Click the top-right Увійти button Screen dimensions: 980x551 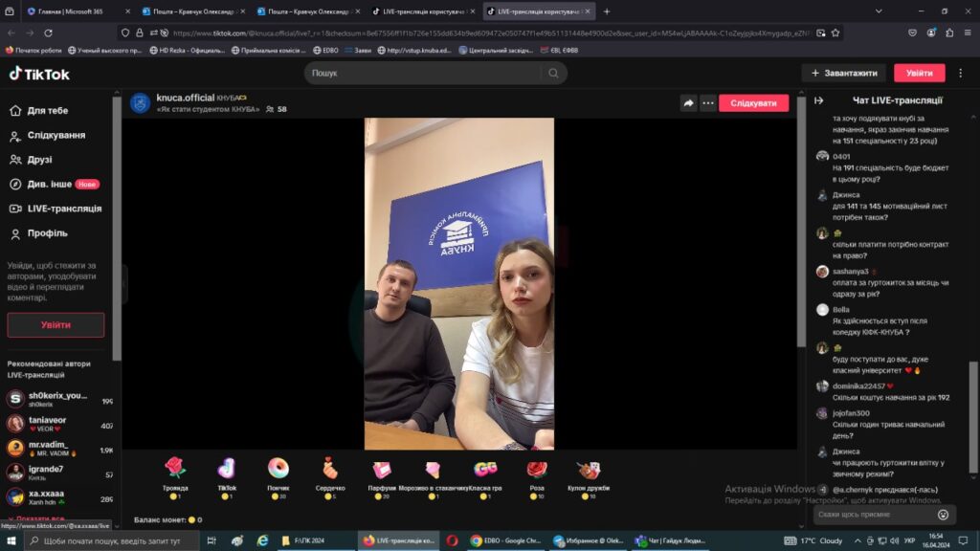(x=919, y=73)
